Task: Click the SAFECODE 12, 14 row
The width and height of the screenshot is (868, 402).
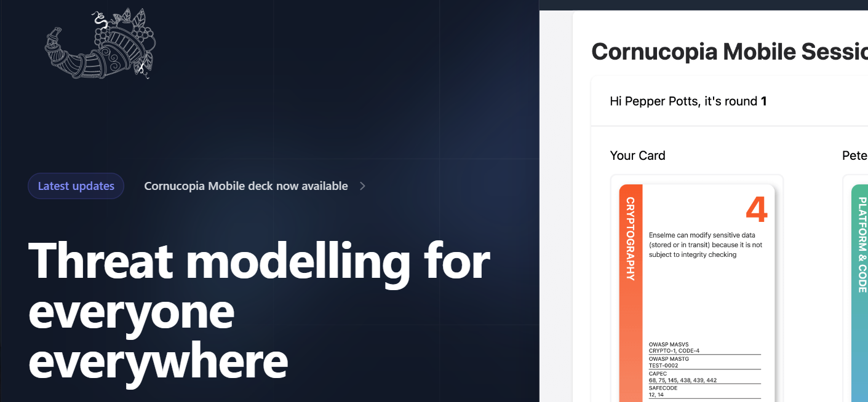Action: [x=704, y=392]
